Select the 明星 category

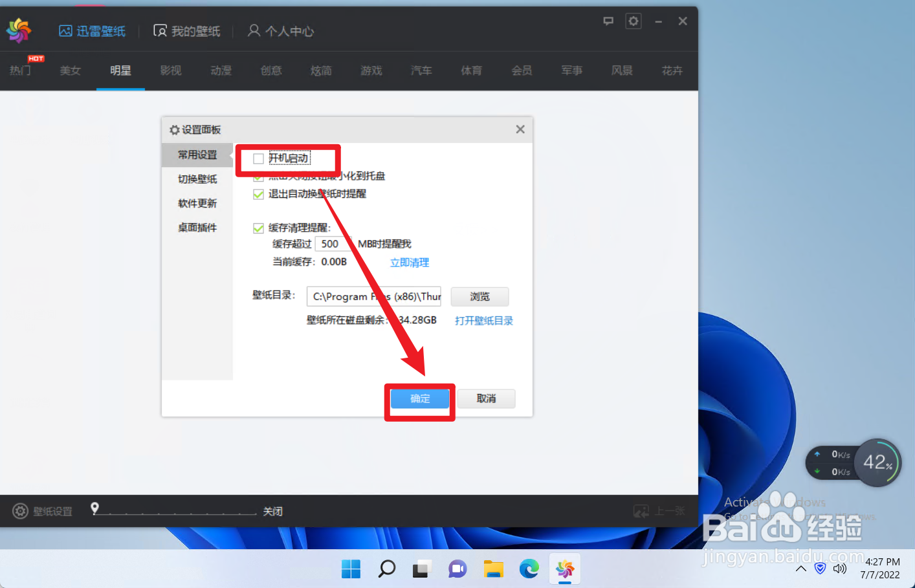point(120,71)
